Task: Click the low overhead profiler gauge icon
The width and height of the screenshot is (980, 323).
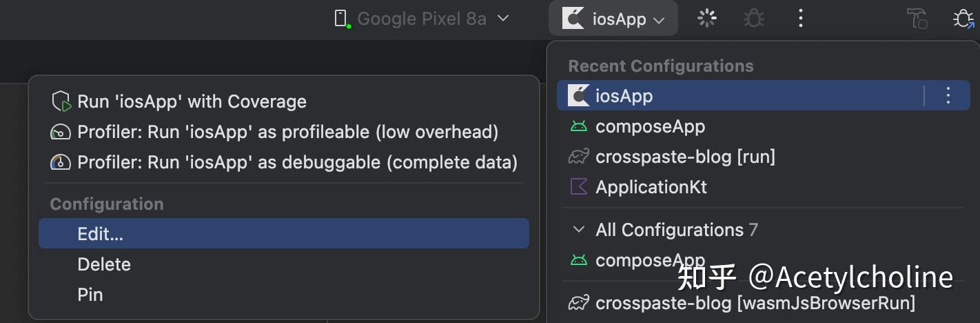Action: 61,132
